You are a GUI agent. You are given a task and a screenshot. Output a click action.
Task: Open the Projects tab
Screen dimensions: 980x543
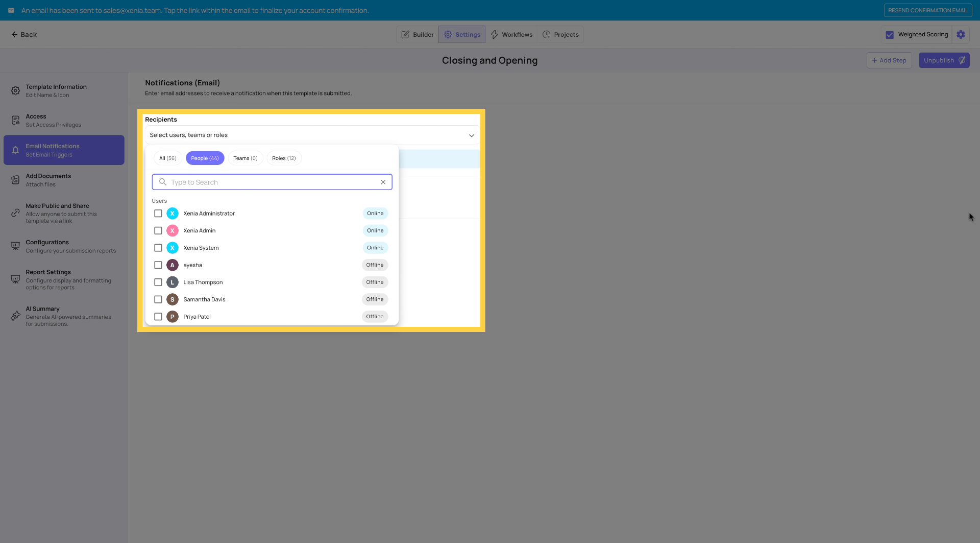[560, 35]
